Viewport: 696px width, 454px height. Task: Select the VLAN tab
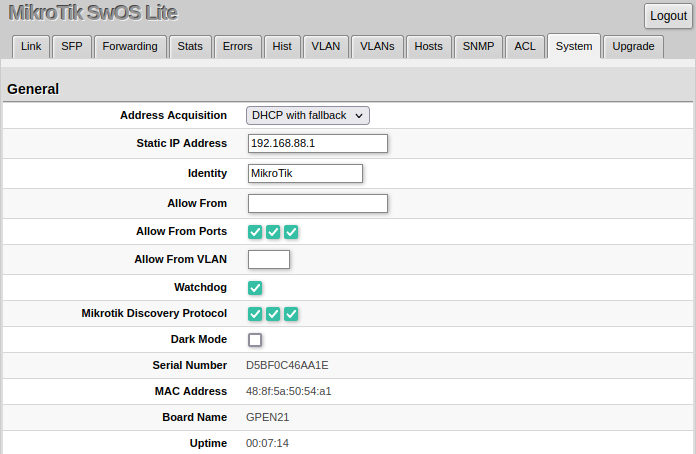[x=326, y=47]
